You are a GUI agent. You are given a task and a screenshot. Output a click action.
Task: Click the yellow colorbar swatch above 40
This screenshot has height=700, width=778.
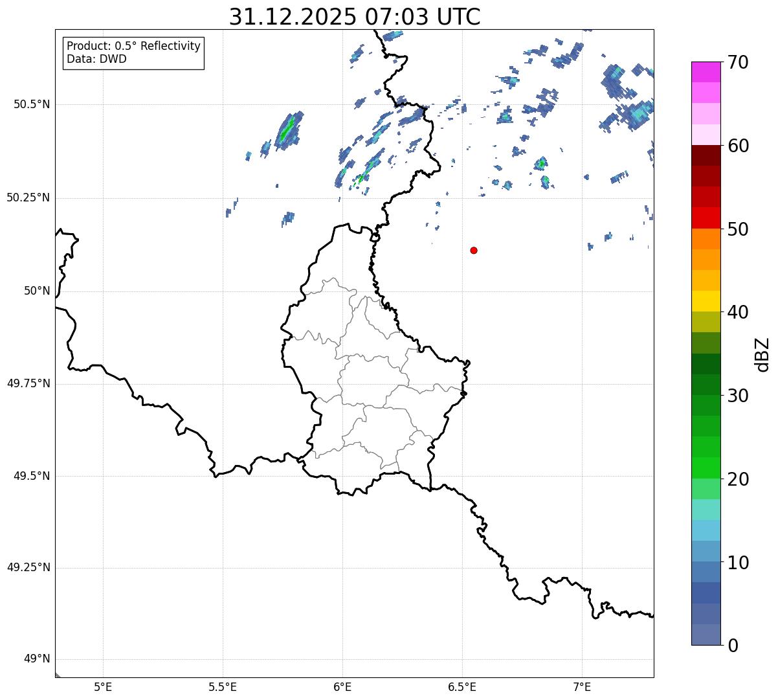coord(706,302)
